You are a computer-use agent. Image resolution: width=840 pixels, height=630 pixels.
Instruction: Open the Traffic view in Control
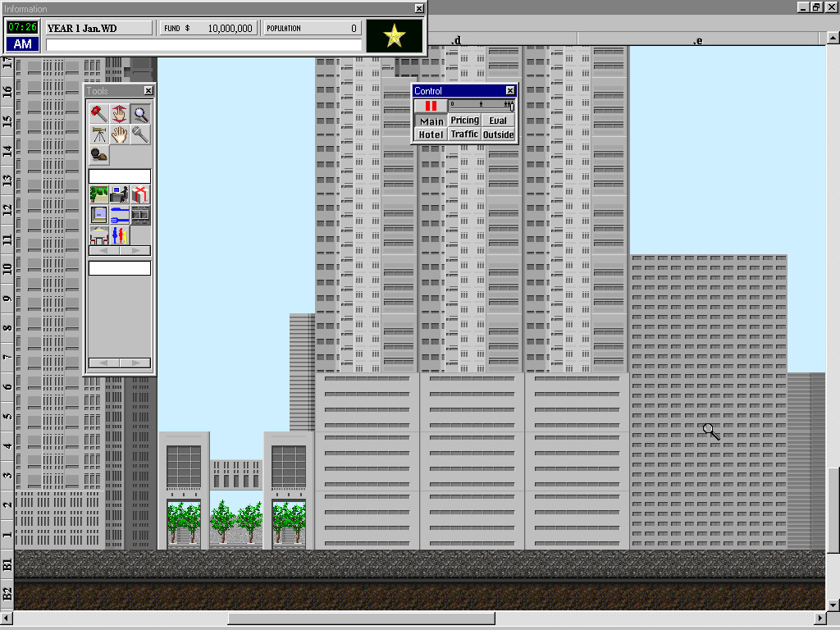464,135
